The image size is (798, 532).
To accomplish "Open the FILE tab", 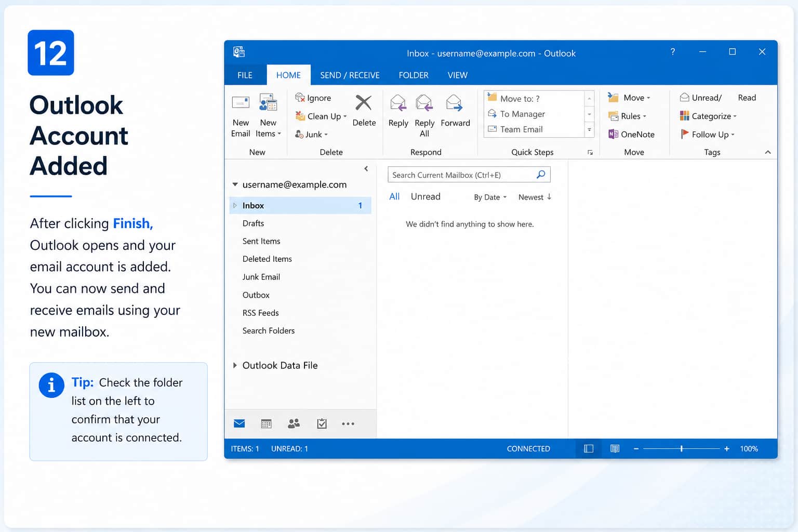I will point(245,75).
